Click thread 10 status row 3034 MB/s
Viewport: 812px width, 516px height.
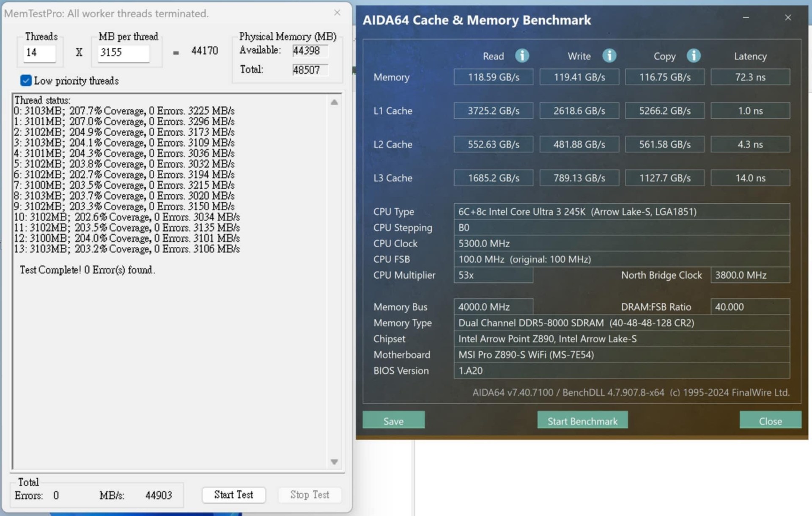click(x=127, y=217)
